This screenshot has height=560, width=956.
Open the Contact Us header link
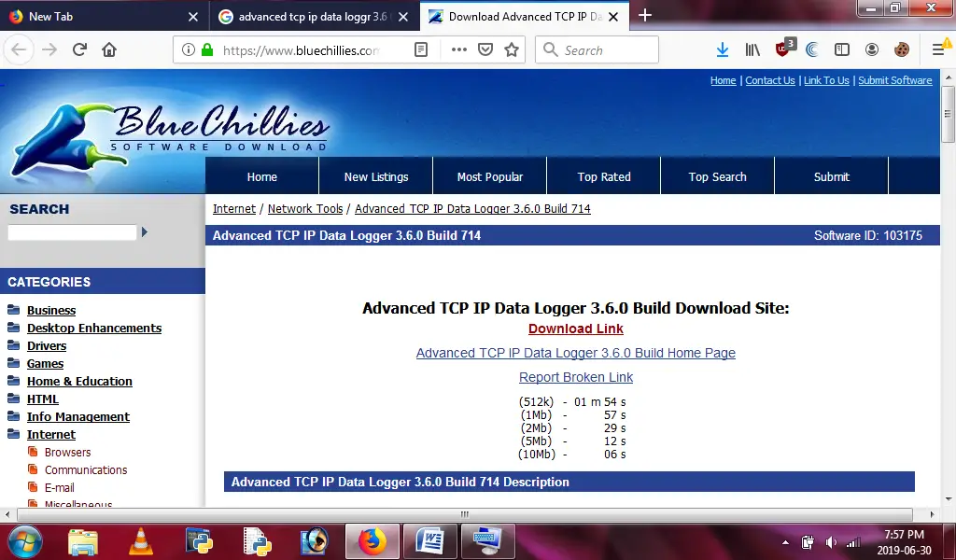pos(770,80)
